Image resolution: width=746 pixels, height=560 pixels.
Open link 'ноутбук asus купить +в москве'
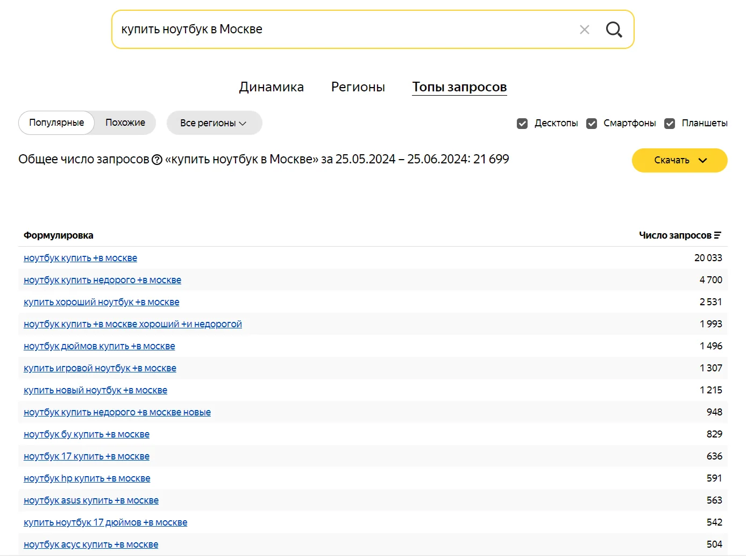pos(91,500)
